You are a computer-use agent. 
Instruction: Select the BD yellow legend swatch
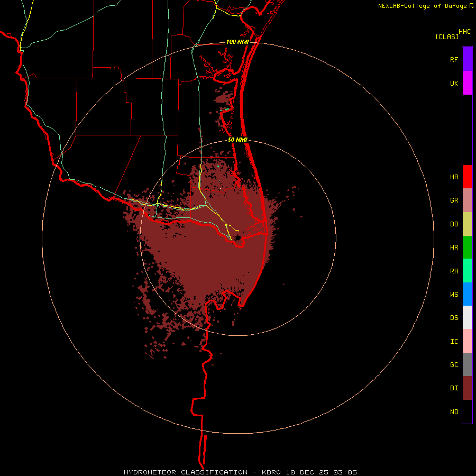[x=467, y=224]
